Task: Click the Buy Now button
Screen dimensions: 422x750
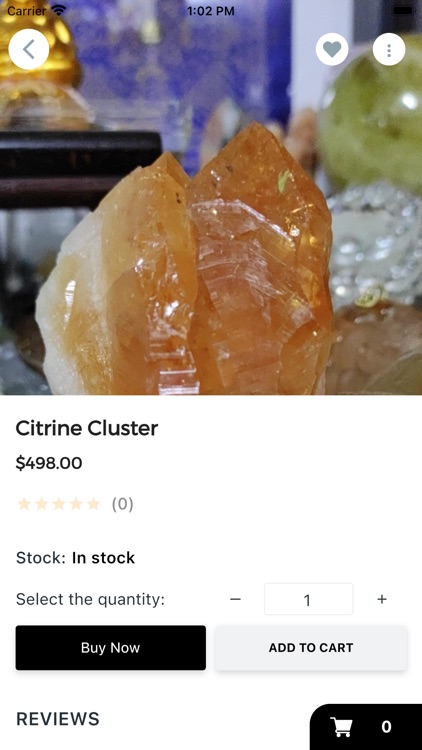Action: (x=111, y=648)
